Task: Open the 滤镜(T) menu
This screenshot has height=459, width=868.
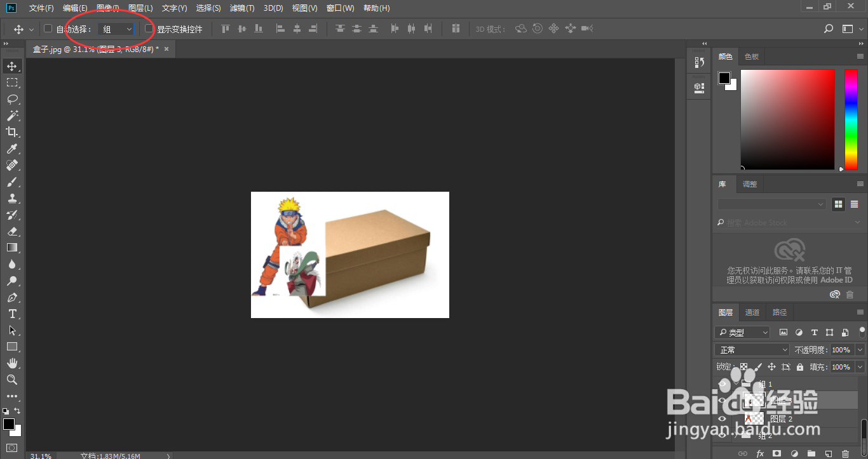Action: 242,8
